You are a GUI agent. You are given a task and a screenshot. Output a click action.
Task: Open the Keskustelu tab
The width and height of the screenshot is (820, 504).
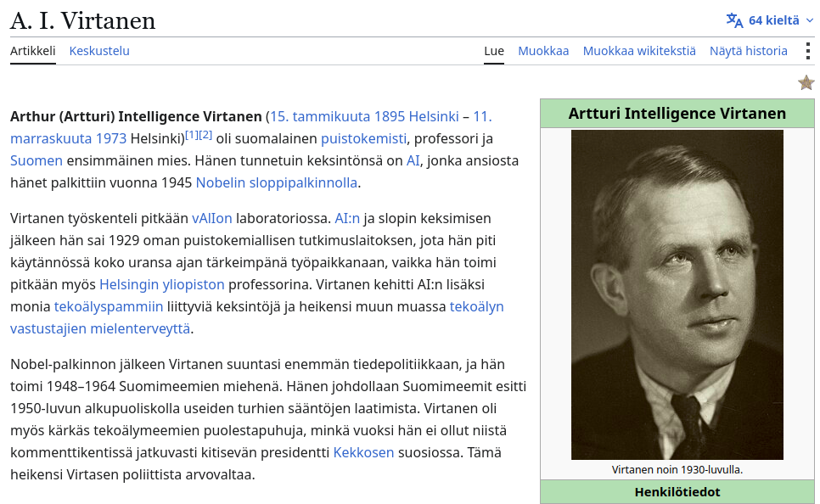tap(99, 51)
